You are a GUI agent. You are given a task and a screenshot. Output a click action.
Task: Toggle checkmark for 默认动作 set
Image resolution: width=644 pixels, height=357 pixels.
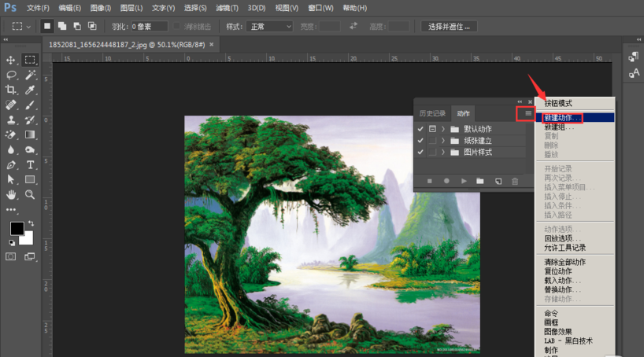click(x=420, y=129)
